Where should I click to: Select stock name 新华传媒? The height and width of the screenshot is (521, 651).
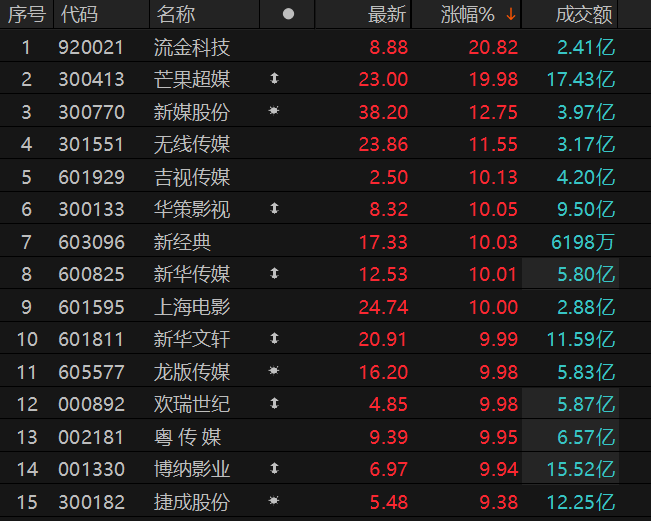pyautogui.click(x=192, y=274)
